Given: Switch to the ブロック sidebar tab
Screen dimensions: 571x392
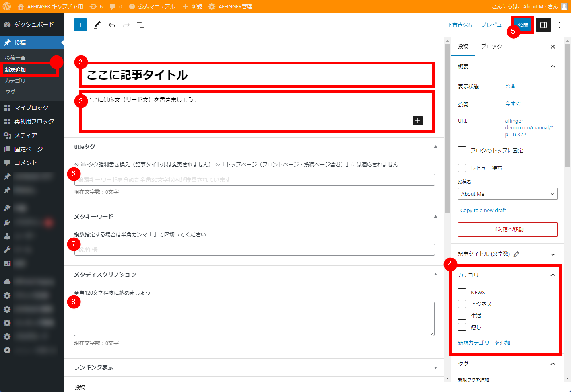Looking at the screenshot, I should (492, 46).
